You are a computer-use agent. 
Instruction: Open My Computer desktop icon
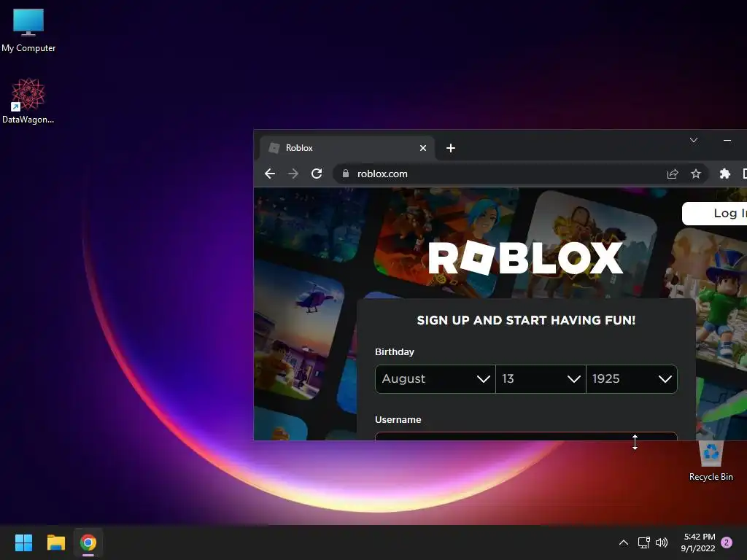click(x=28, y=29)
